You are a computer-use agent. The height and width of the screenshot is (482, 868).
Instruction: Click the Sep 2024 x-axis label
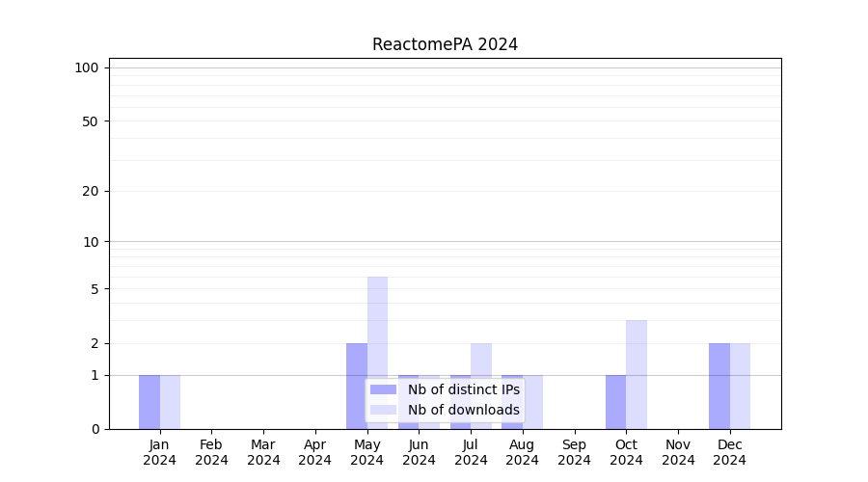[x=574, y=452]
